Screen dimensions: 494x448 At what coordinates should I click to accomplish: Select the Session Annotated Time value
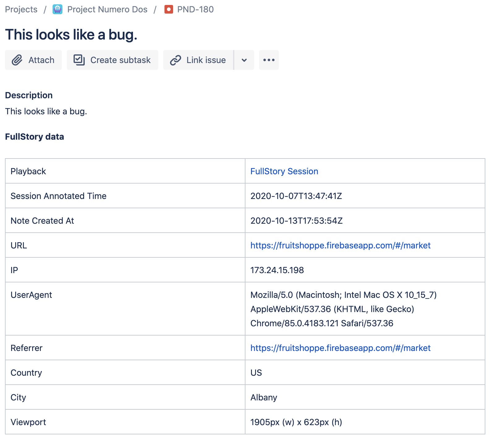click(296, 196)
